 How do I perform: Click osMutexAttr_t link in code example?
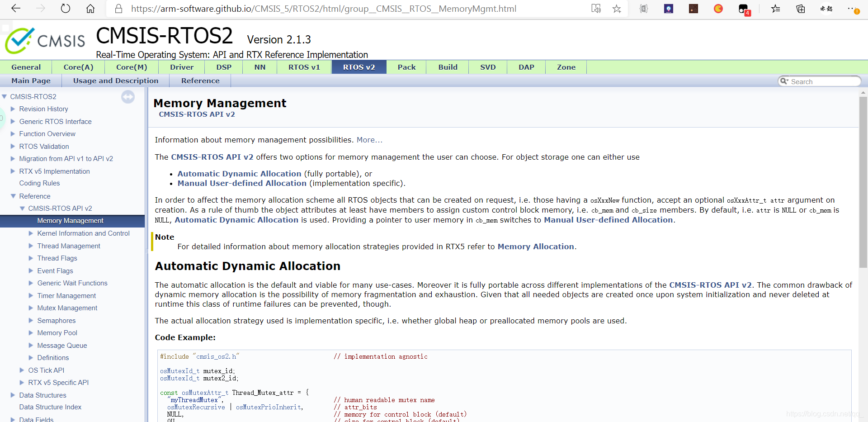[x=205, y=393]
